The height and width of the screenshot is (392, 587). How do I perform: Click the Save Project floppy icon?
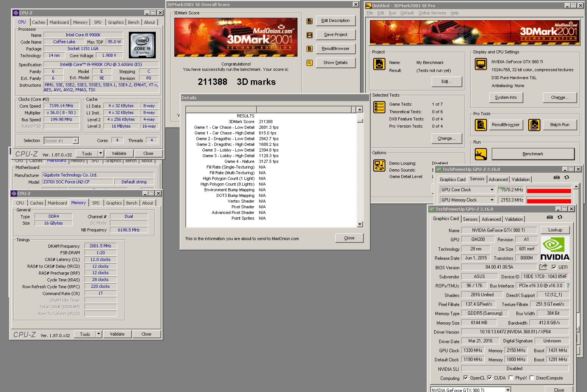pos(310,35)
